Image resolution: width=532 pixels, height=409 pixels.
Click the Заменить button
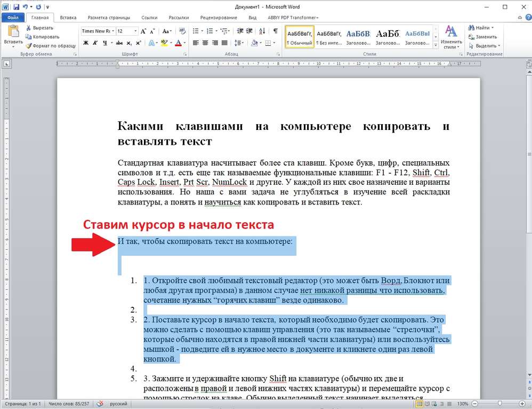(482, 37)
